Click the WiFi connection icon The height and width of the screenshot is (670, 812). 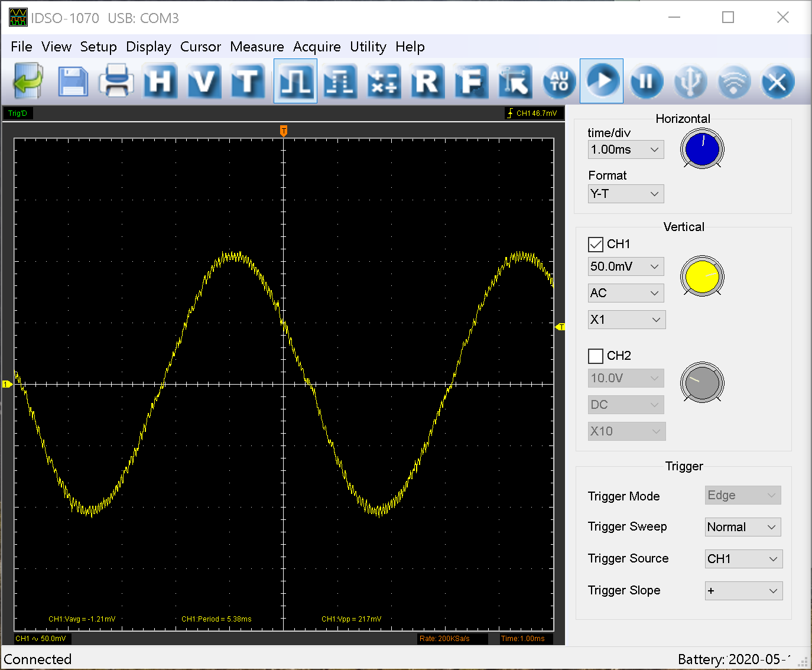734,81
